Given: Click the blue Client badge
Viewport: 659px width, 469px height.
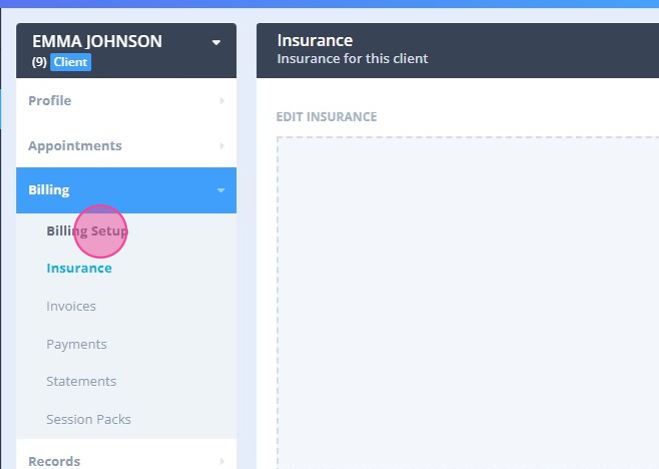Looking at the screenshot, I should tap(71, 62).
